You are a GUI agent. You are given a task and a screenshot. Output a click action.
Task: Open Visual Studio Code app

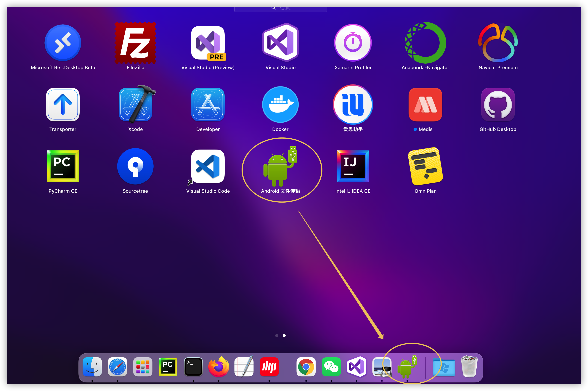pos(208,166)
